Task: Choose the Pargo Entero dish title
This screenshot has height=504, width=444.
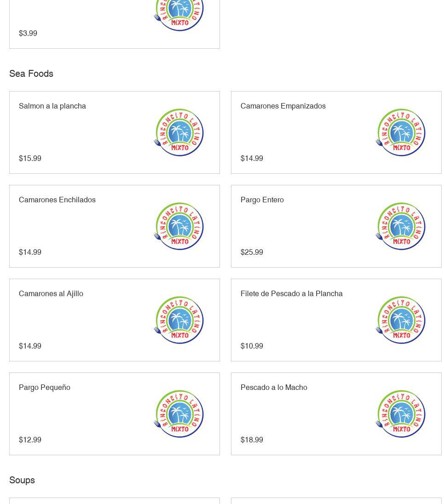Action: pos(262,200)
